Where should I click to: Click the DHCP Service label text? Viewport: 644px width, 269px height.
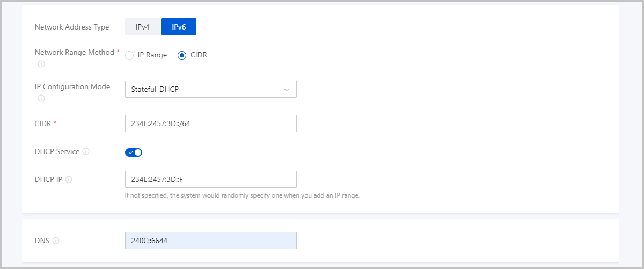click(x=57, y=151)
